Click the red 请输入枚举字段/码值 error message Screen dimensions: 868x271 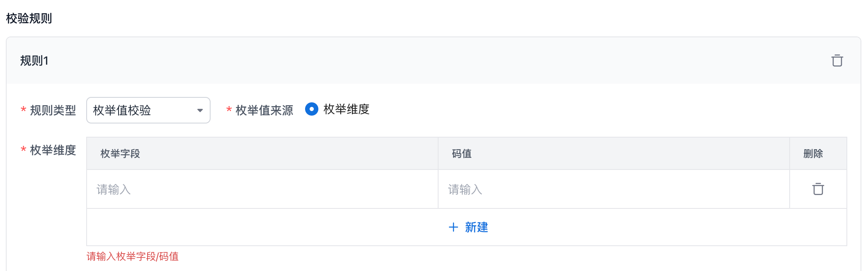click(x=133, y=256)
